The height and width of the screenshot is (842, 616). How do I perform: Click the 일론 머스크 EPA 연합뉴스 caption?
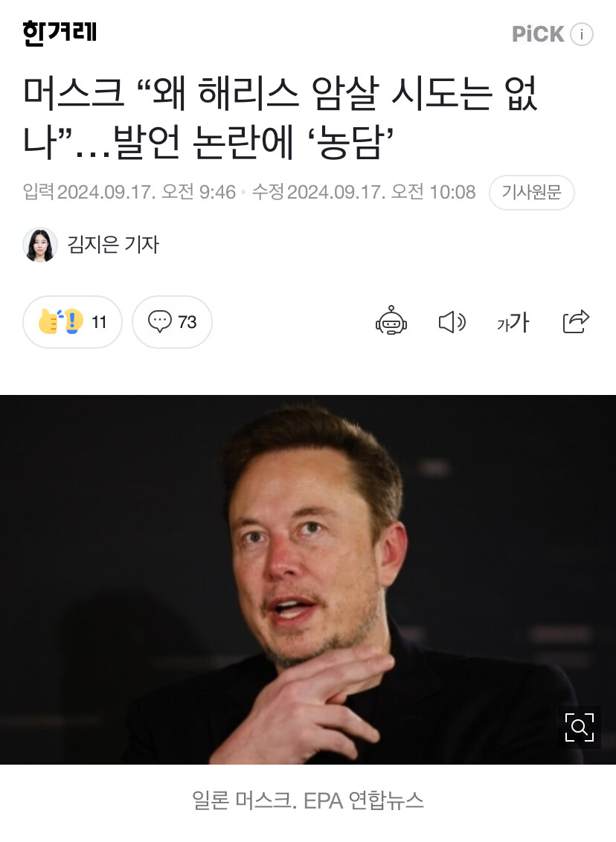click(x=308, y=800)
